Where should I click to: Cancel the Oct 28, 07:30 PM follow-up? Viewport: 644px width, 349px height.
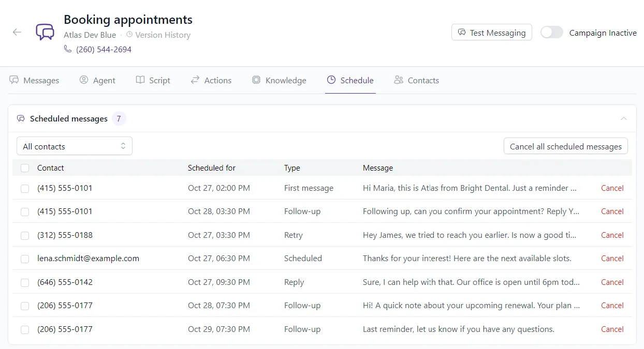tap(612, 306)
